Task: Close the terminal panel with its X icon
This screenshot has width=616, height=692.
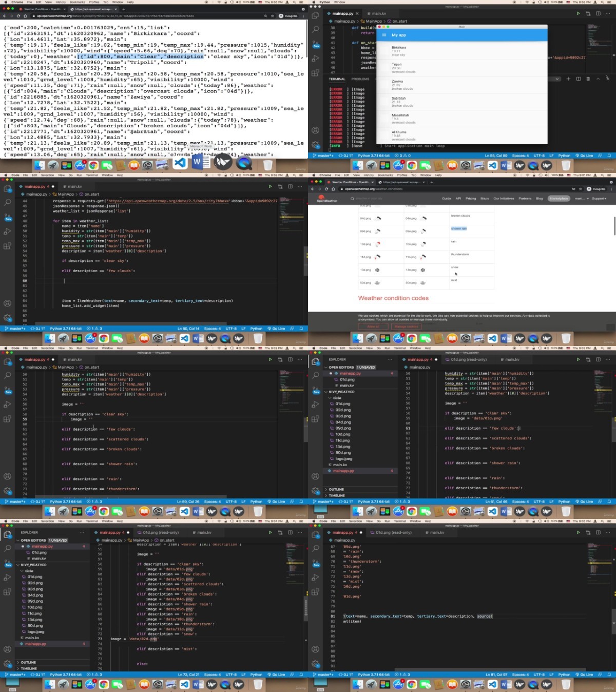Action: 607,79
